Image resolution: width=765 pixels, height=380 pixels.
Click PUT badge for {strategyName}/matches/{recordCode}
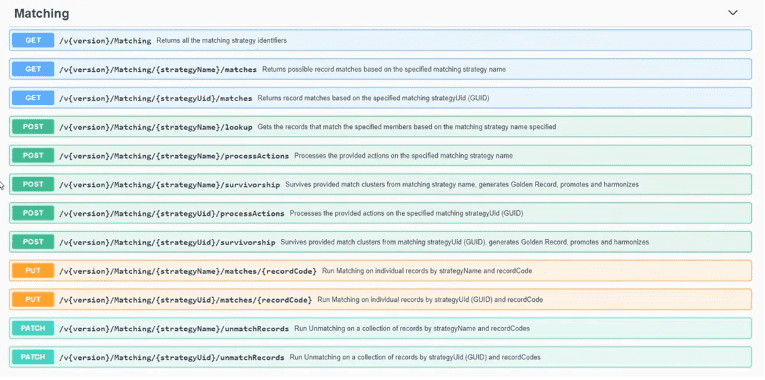(x=33, y=271)
